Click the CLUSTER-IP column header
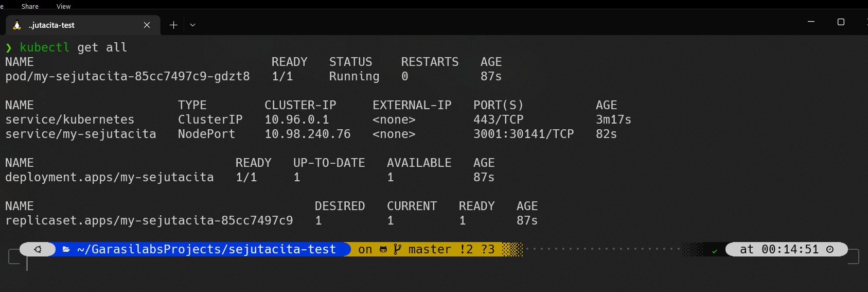Screen dimensions: 868x292 [300, 105]
